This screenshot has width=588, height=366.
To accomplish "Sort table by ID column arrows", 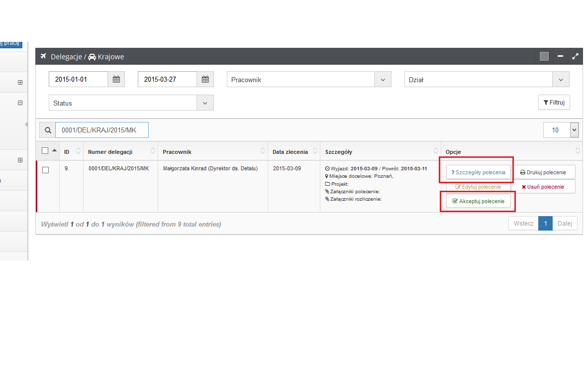I will click(x=78, y=151).
